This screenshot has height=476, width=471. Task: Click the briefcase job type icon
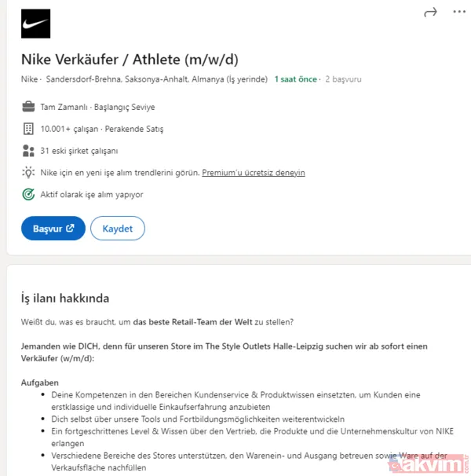28,106
